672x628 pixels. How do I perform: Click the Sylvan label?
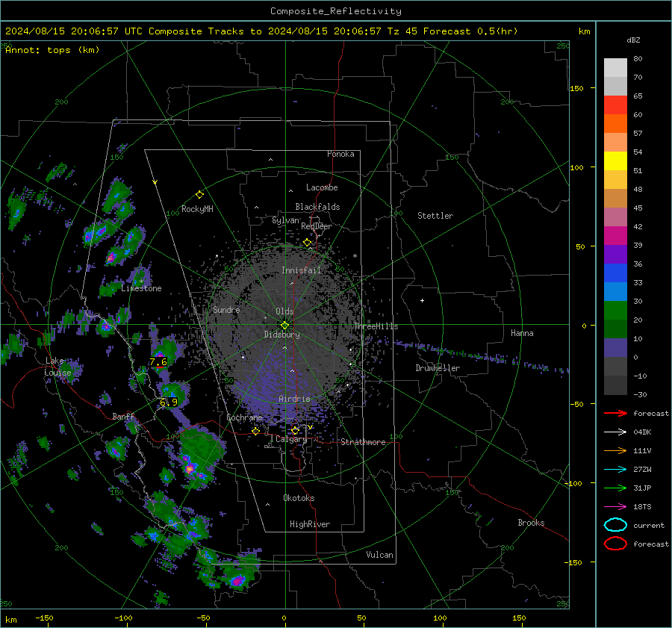[285, 220]
